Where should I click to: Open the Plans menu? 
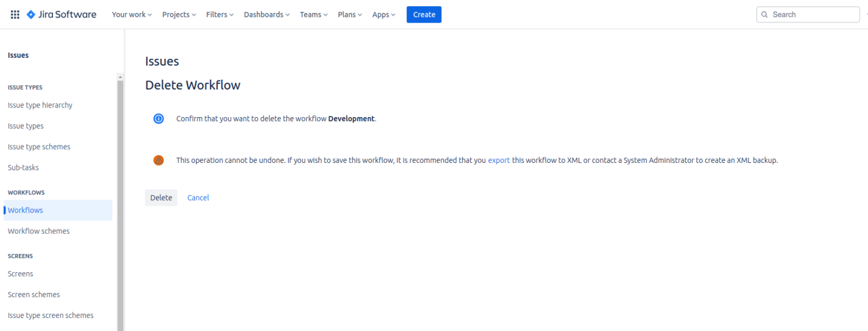[x=350, y=15]
